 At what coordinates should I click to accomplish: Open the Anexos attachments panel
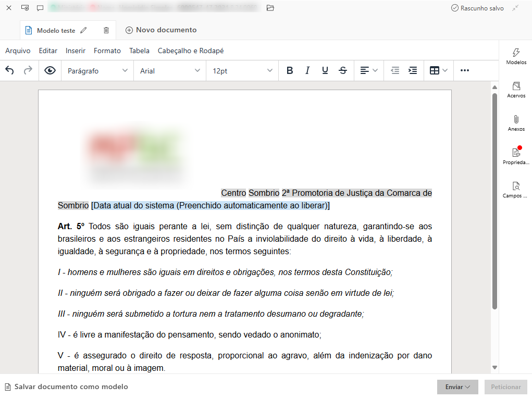[x=516, y=123]
